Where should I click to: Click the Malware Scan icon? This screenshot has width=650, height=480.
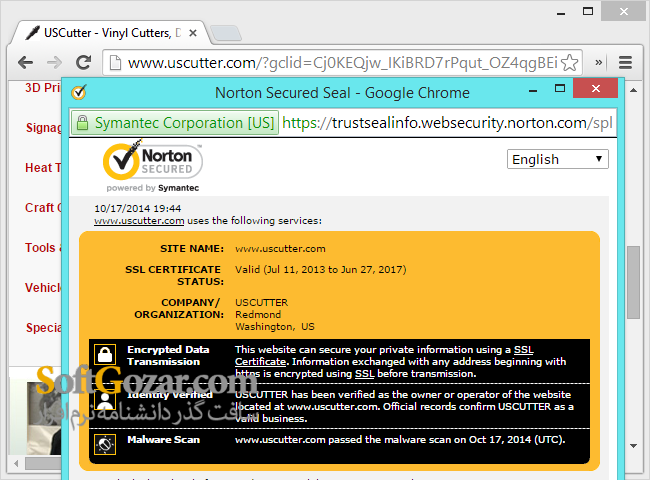point(105,444)
